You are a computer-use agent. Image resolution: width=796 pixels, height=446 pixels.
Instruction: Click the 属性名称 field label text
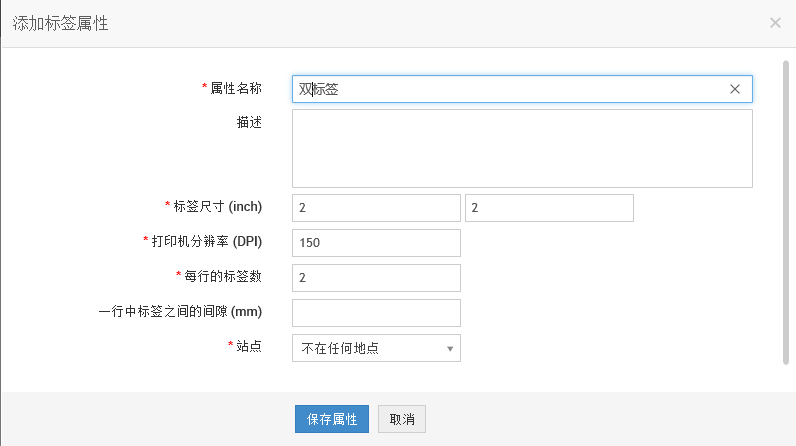pos(236,88)
